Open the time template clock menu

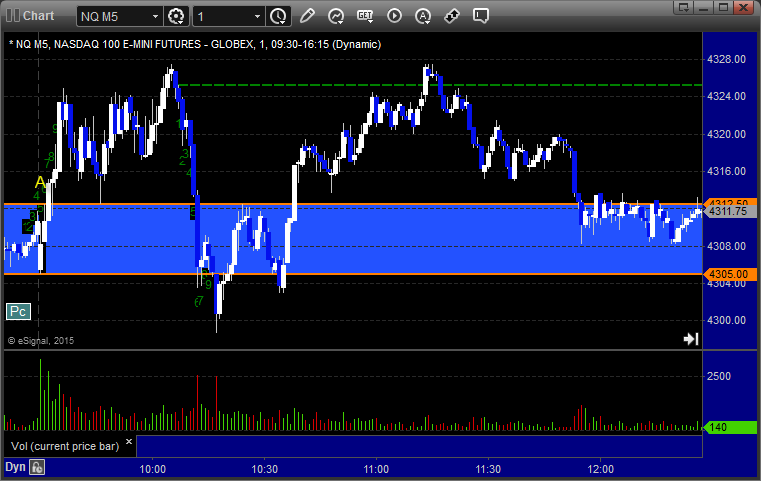278,17
